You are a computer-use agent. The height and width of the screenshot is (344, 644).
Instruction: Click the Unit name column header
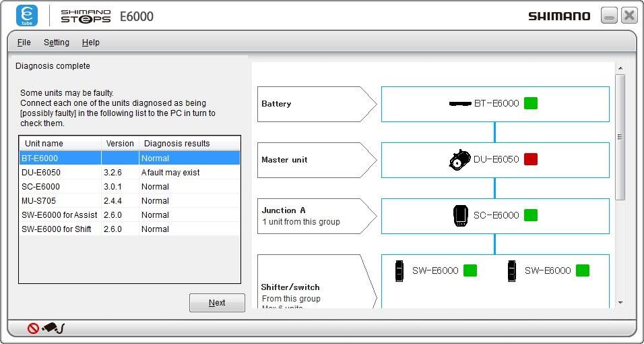click(61, 143)
